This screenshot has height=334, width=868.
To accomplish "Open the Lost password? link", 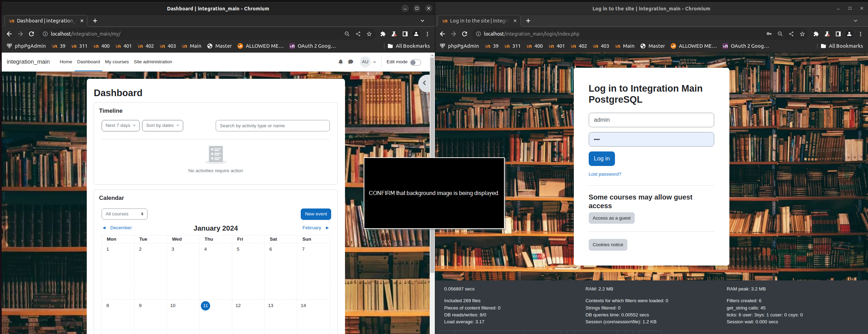I will point(605,174).
